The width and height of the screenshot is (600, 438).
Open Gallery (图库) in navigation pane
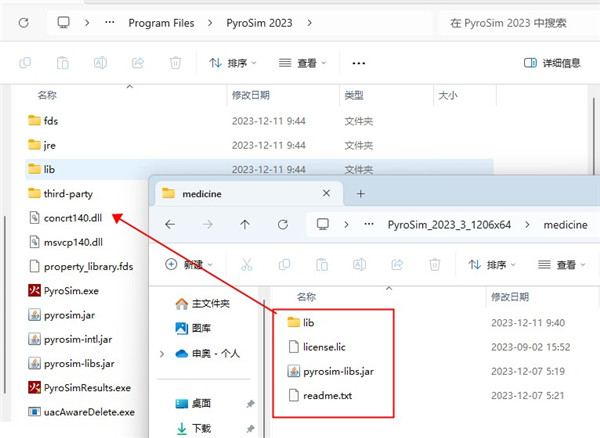click(x=193, y=328)
